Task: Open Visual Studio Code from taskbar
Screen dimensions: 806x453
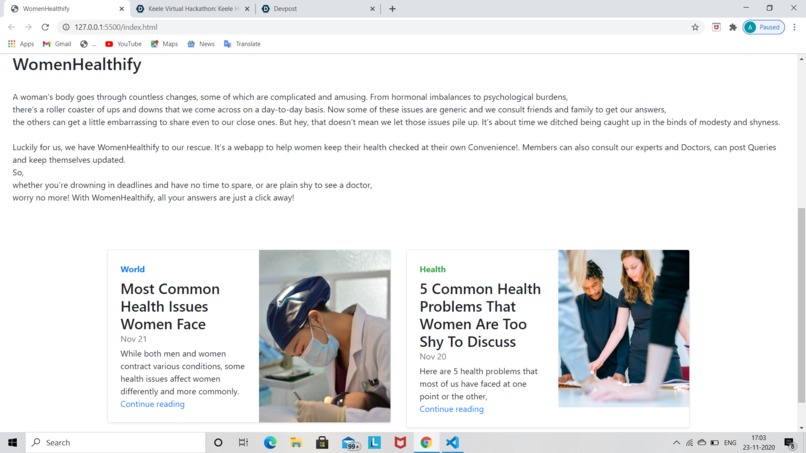Action: (452, 443)
